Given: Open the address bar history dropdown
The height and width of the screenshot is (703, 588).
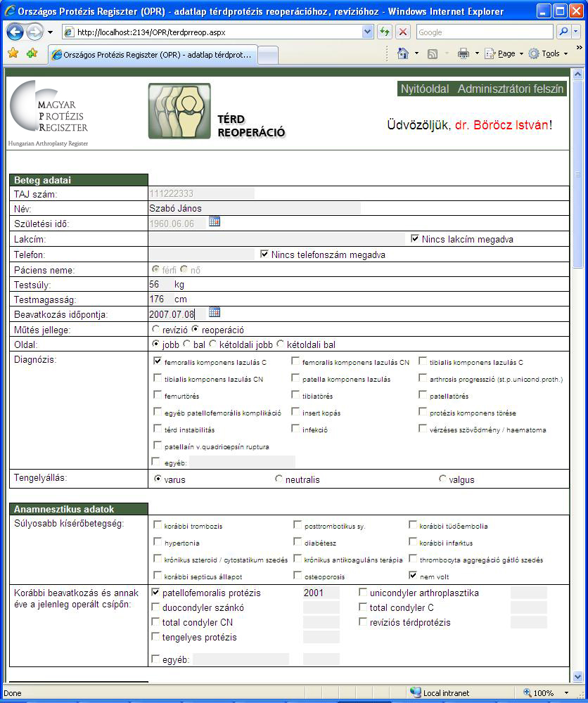Looking at the screenshot, I should [x=367, y=32].
